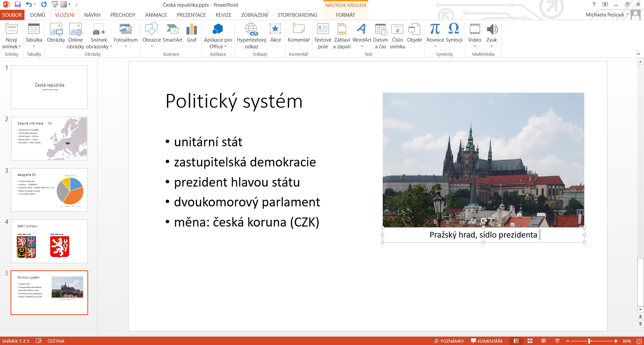Open the WordArt dropdown
644x345 pixels.
pyautogui.click(x=362, y=46)
